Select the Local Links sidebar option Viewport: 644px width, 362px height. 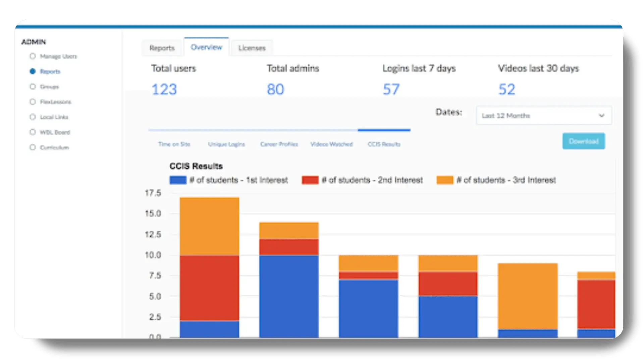(x=33, y=117)
